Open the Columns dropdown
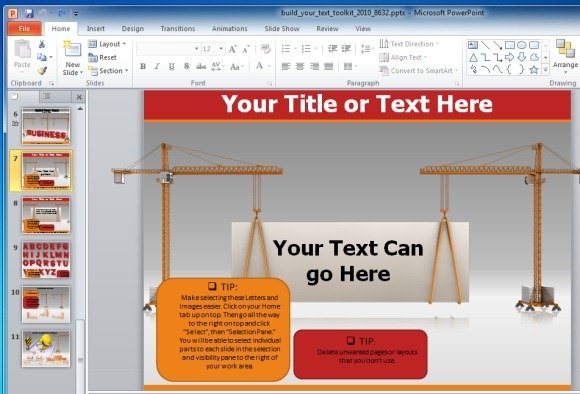The width and height of the screenshot is (580, 394). pos(350,66)
